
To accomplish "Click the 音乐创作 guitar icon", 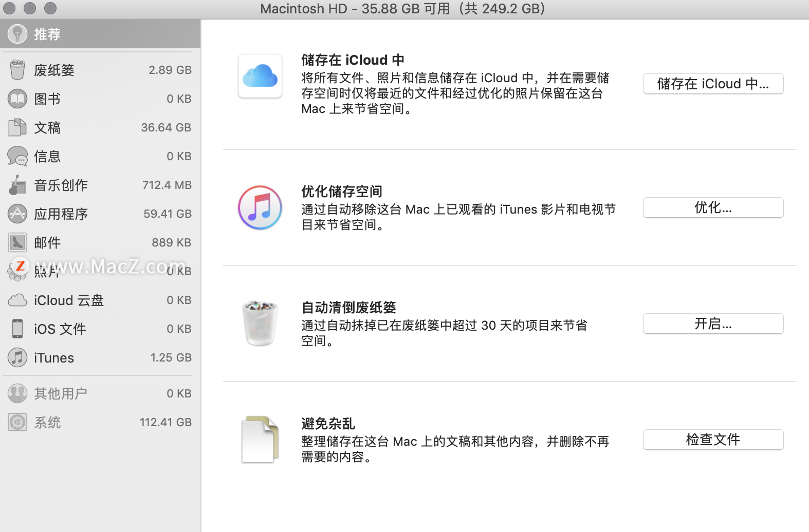I will point(17,185).
